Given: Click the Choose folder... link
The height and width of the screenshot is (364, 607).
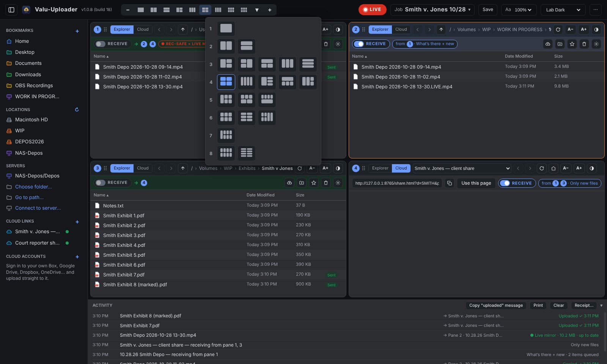Looking at the screenshot, I should pos(33,187).
